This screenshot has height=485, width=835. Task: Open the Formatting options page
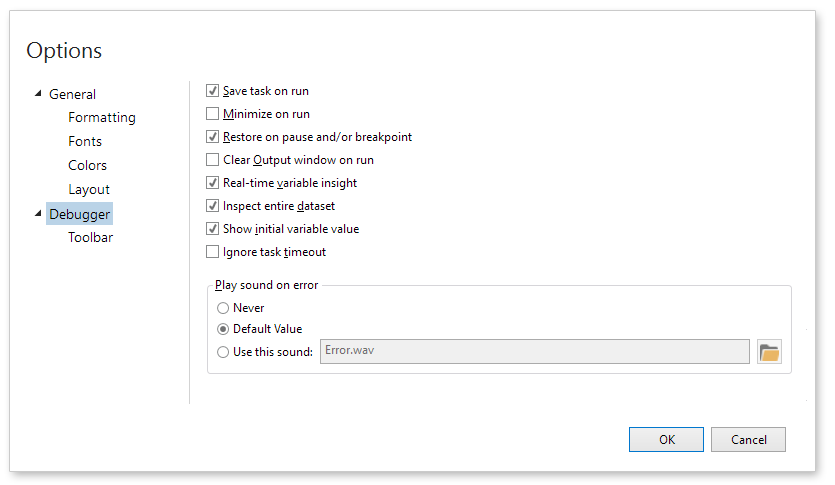point(102,118)
